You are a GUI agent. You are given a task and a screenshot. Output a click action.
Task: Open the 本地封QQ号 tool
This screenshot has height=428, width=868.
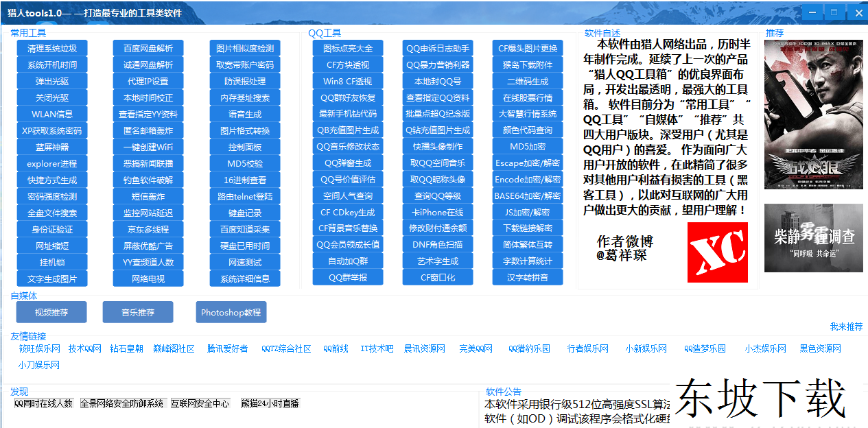(438, 81)
